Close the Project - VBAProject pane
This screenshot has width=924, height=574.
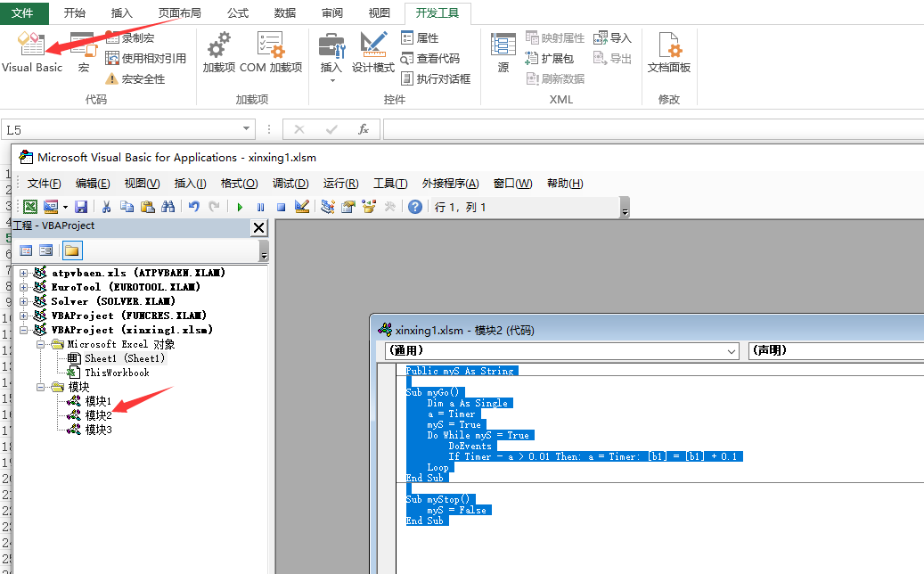pos(258,227)
